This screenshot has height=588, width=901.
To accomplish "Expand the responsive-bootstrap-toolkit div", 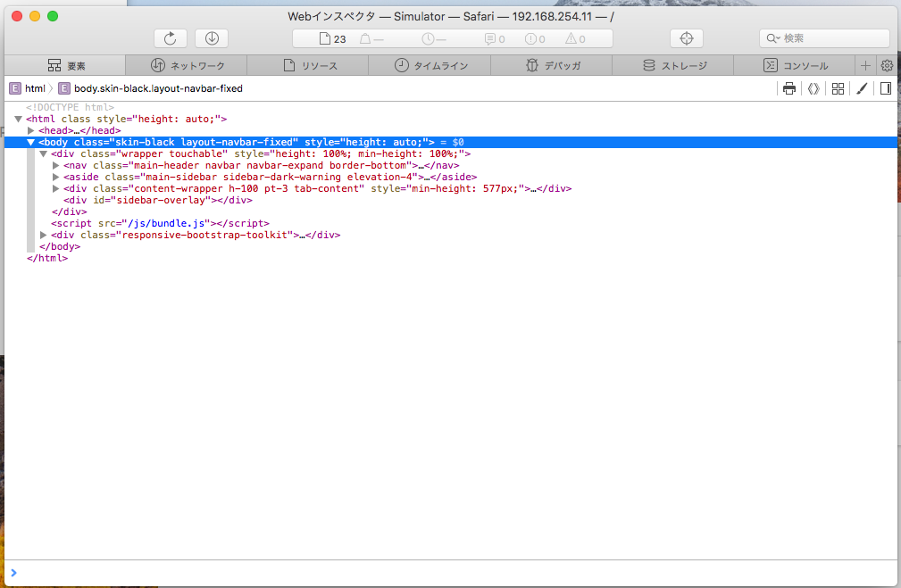I will pyautogui.click(x=44, y=235).
